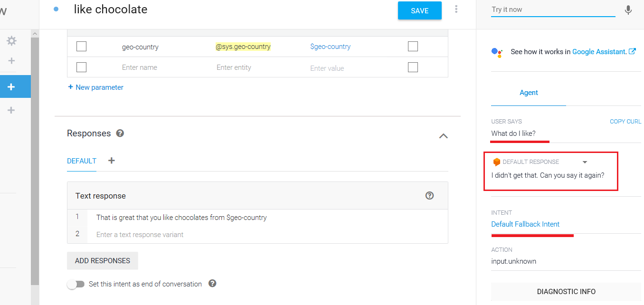Click the microphone icon in Try it now

click(628, 10)
